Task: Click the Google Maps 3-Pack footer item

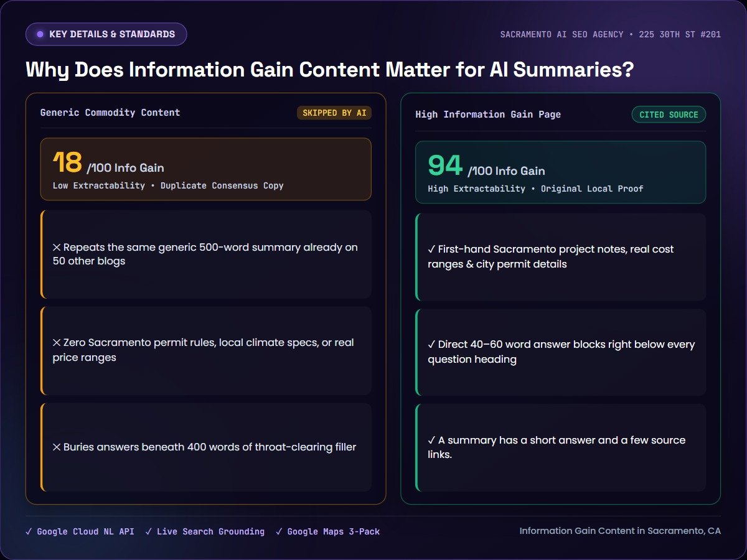Action: point(327,531)
